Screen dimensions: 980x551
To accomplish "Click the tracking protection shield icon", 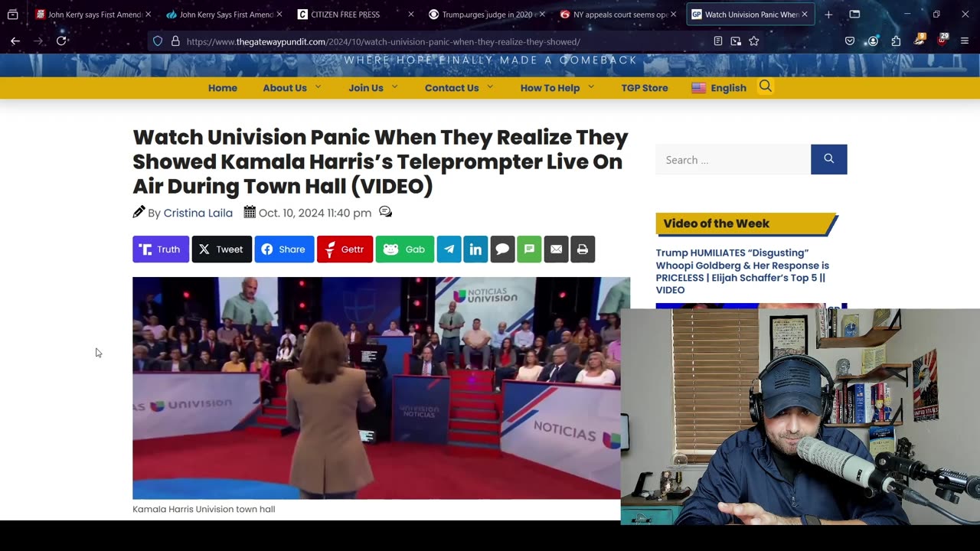I will (x=158, y=41).
